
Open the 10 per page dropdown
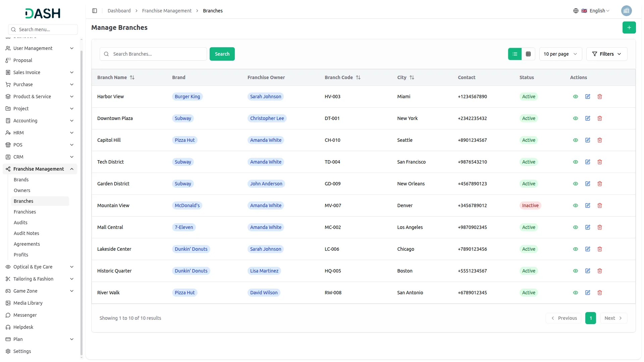pos(560,54)
